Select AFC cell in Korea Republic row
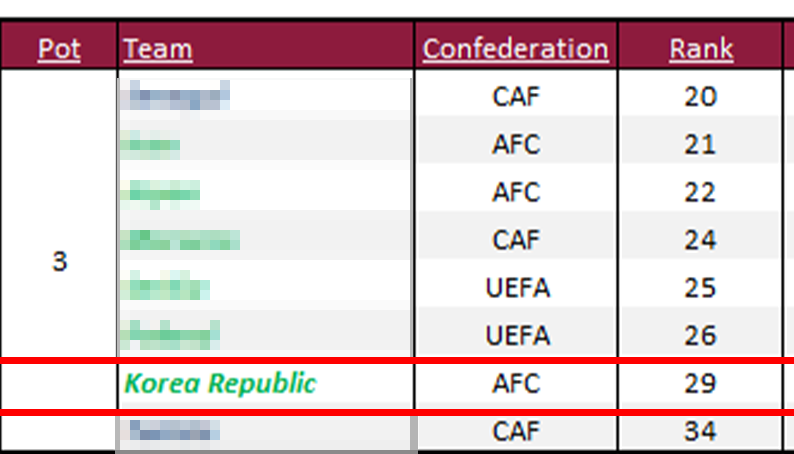Screen dimensions: 794x454 [x=515, y=383]
